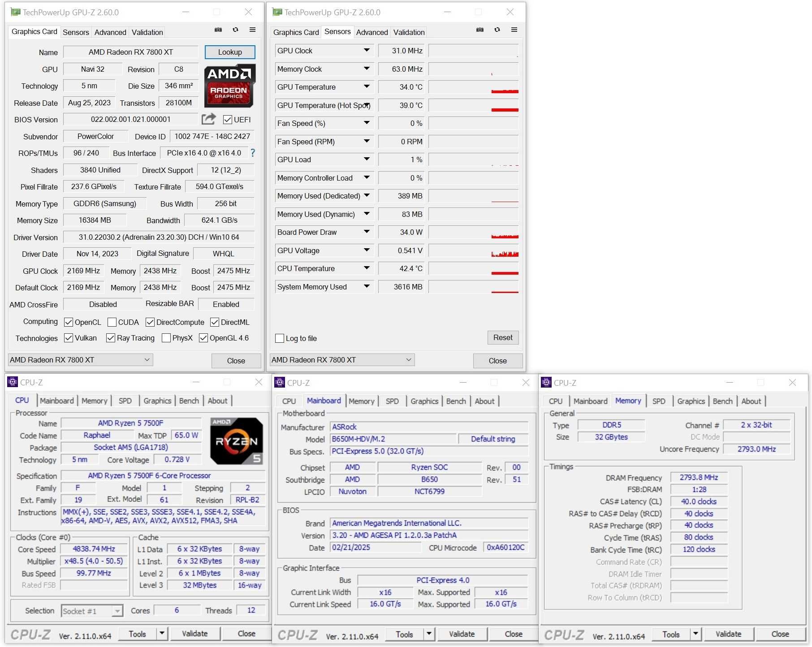Click the Ryzen 5 processor logo in CPU-Z
The height and width of the screenshot is (647, 812).
[x=237, y=441]
